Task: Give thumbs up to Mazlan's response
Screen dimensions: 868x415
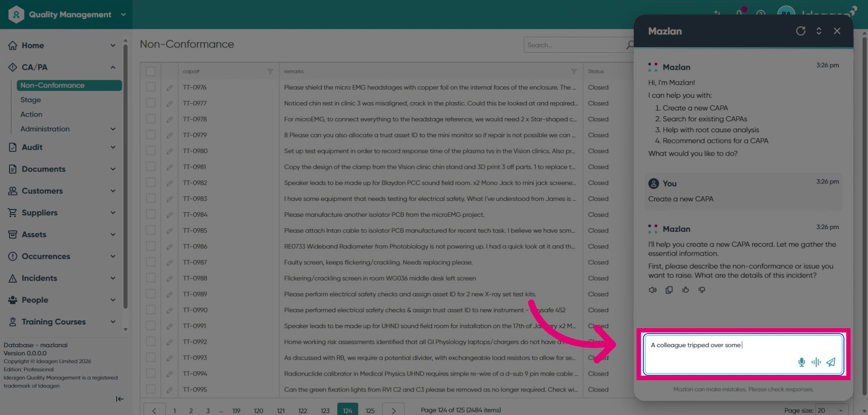Action: click(685, 290)
